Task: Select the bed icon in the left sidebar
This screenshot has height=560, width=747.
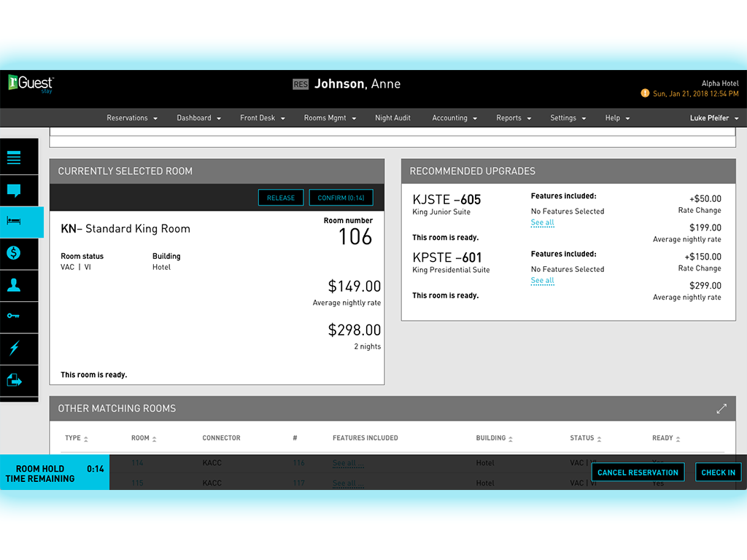Action: [x=19, y=222]
